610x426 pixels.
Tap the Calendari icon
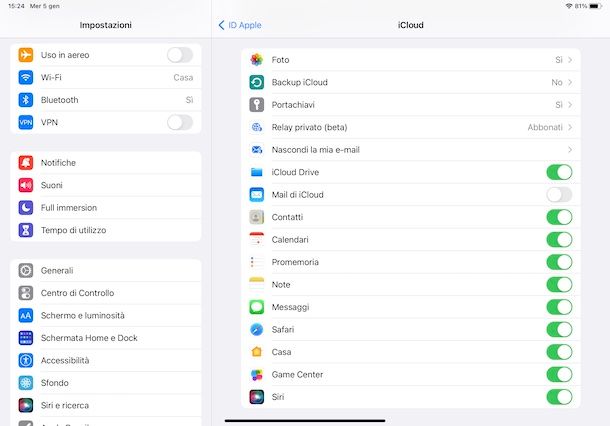[x=256, y=240]
